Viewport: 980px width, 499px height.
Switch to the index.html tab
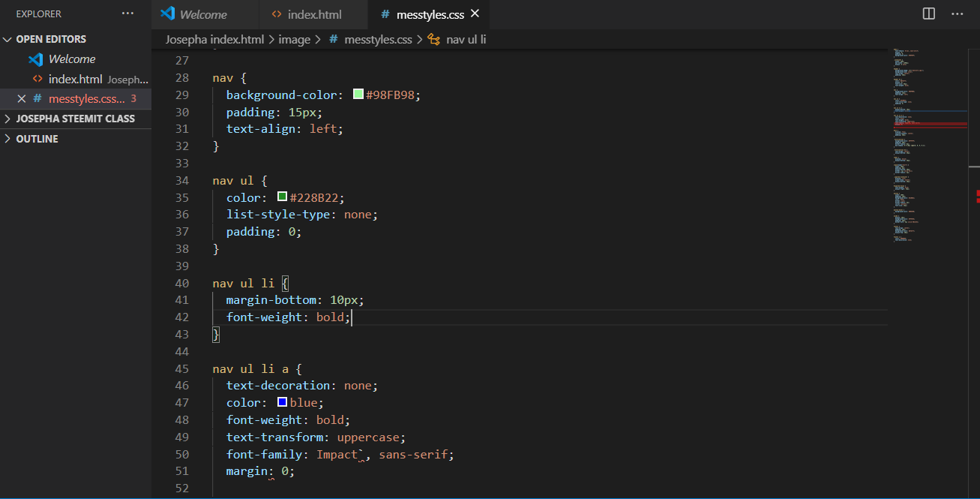click(x=314, y=14)
